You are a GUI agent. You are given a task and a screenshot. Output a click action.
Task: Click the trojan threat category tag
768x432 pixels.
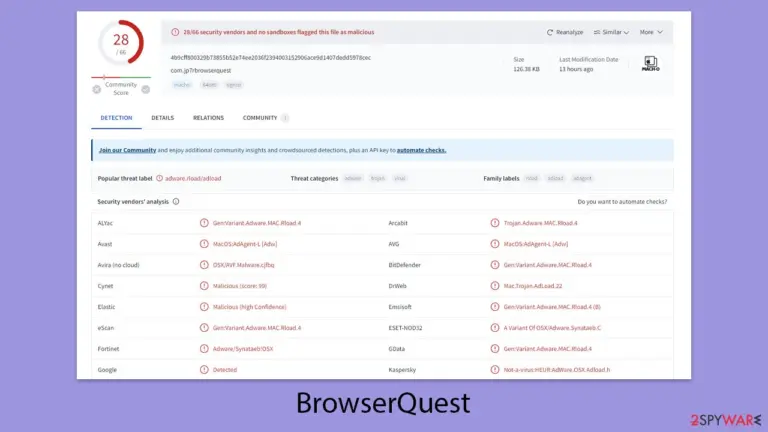point(378,178)
